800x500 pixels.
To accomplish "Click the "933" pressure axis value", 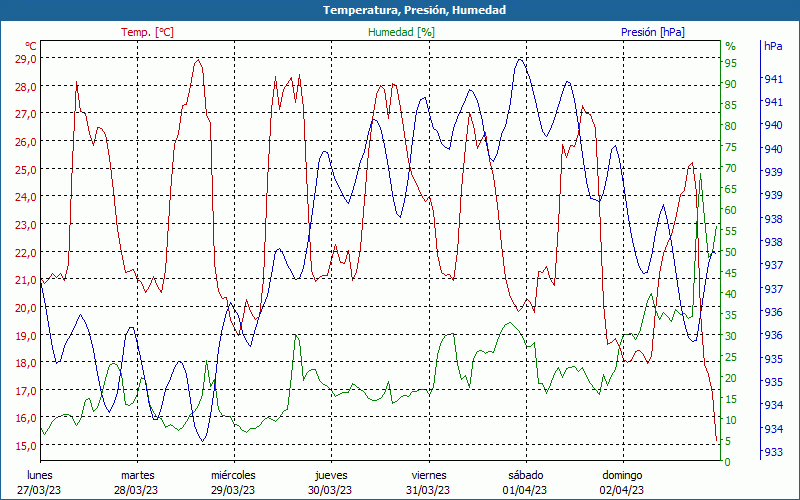I will [773, 452].
